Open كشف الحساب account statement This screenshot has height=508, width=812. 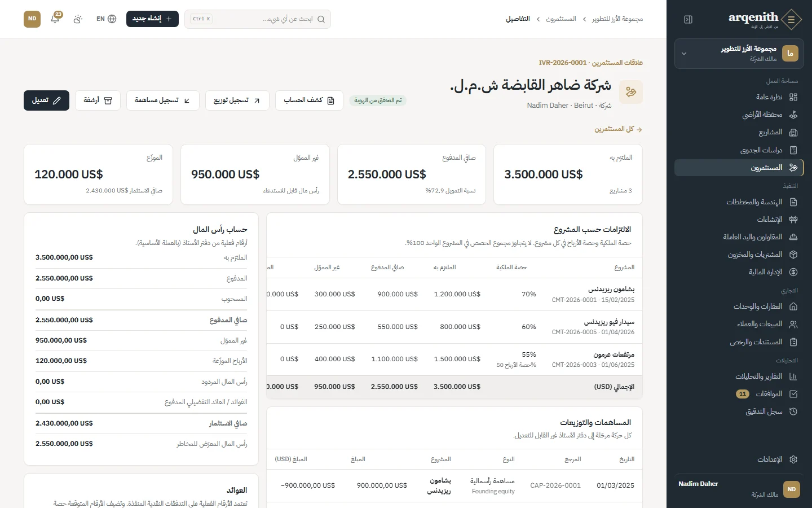309,100
